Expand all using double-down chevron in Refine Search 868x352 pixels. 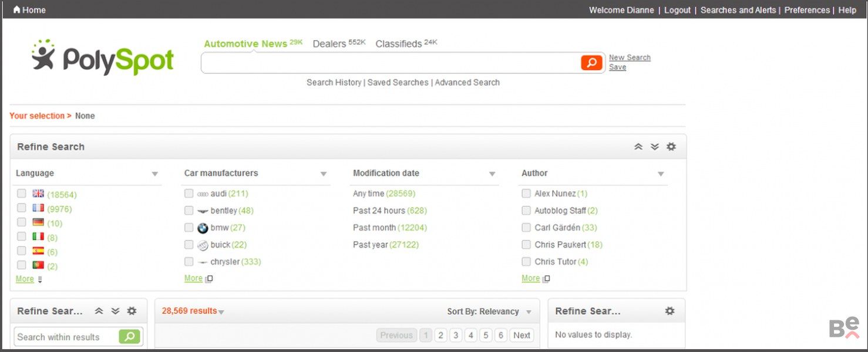[655, 147]
